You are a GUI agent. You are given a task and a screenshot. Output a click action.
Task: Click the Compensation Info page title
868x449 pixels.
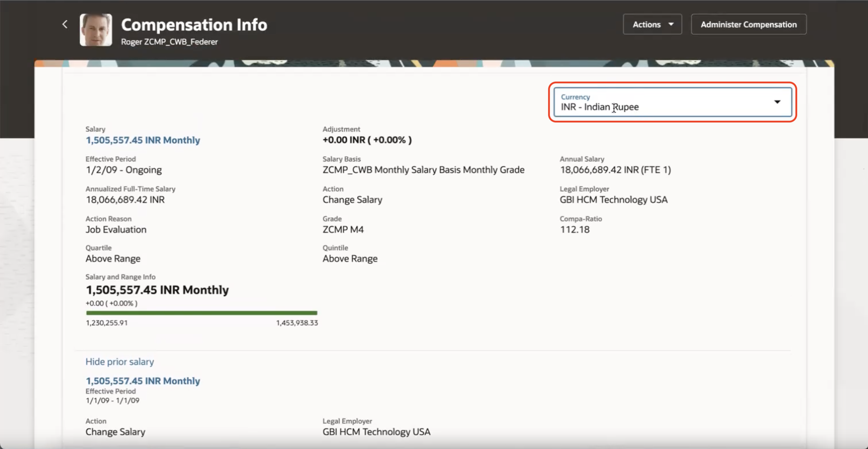tap(194, 25)
